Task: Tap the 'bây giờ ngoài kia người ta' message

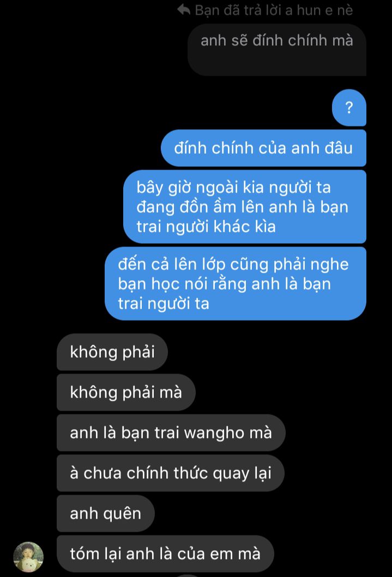Action: pyautogui.click(x=245, y=207)
